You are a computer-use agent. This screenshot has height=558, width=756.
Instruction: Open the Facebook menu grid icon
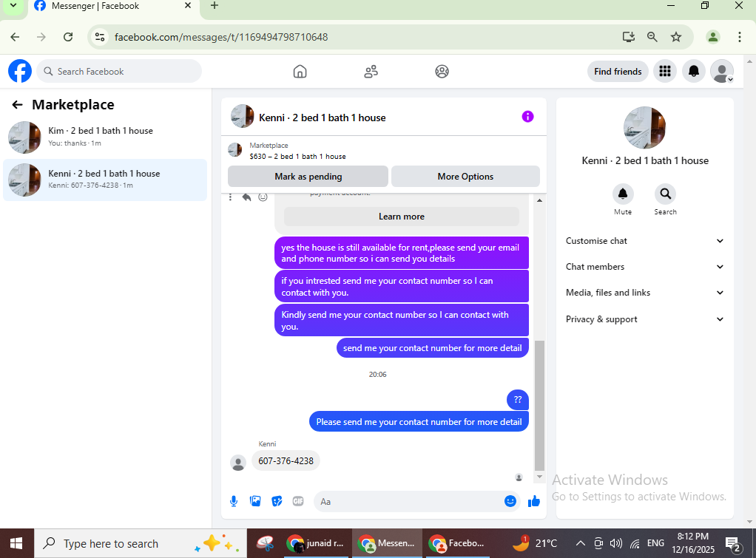coord(665,71)
